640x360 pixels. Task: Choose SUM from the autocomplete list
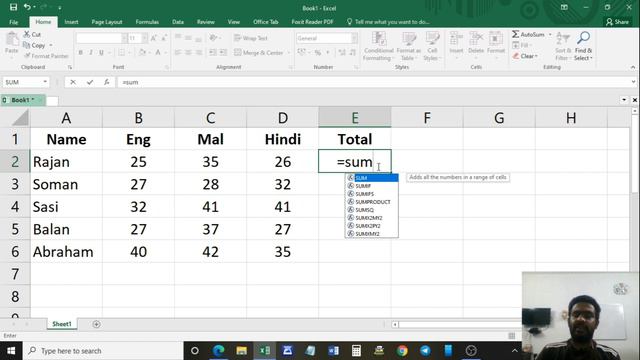[x=371, y=178]
